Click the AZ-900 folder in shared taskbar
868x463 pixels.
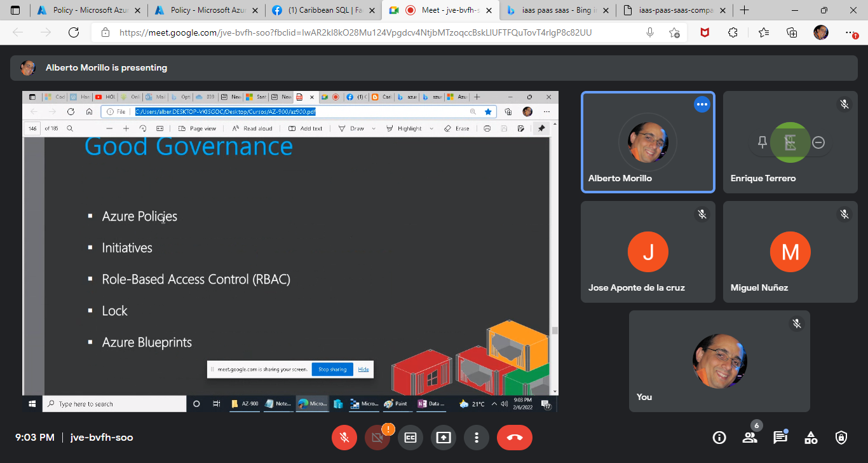coord(245,404)
